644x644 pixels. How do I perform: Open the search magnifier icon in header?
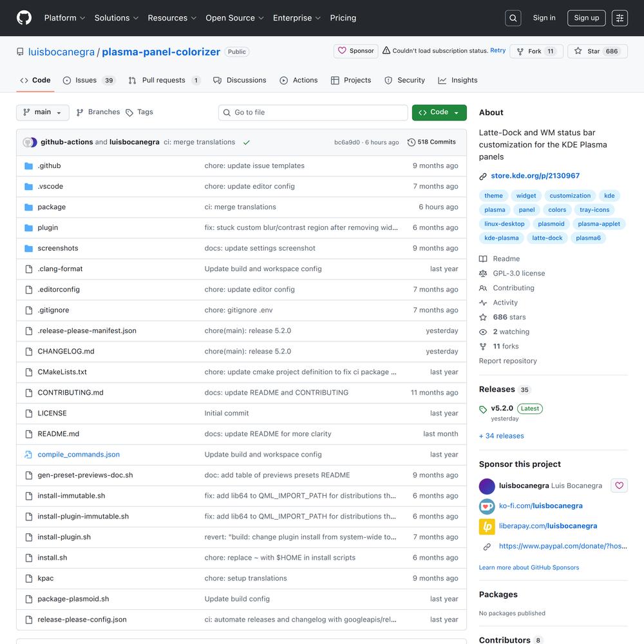(x=513, y=18)
